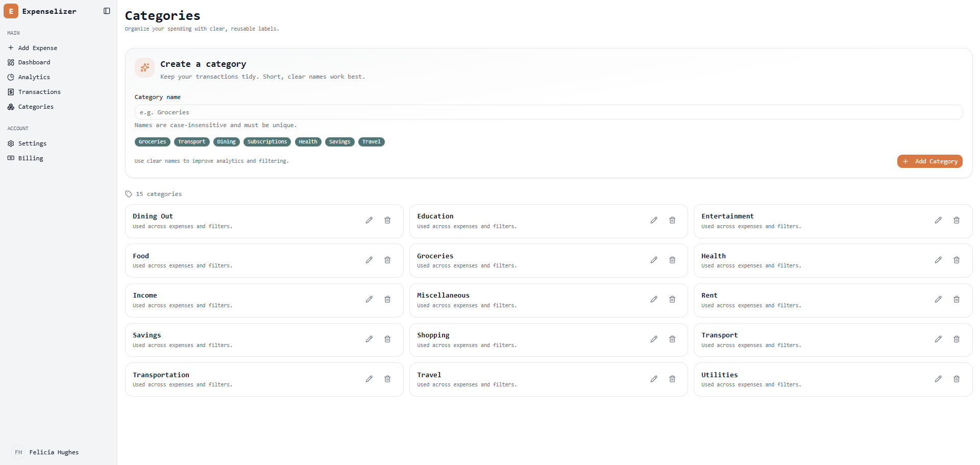Image resolution: width=980 pixels, height=465 pixels.
Task: Edit the Rent category
Action: [x=938, y=300]
